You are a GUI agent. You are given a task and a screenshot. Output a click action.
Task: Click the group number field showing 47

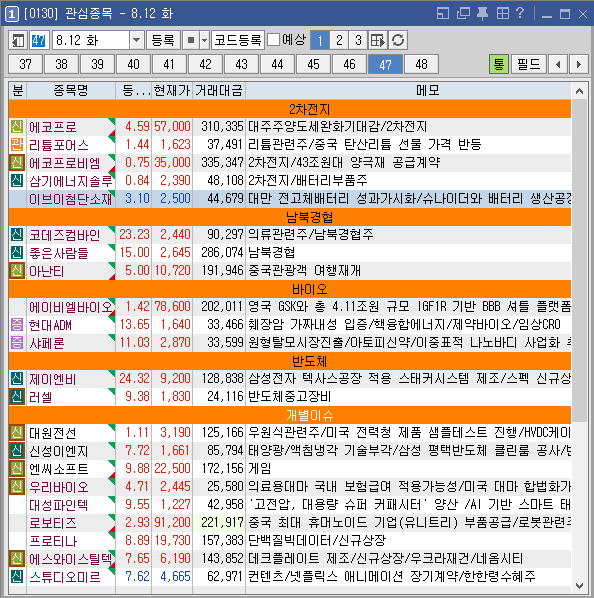click(39, 40)
